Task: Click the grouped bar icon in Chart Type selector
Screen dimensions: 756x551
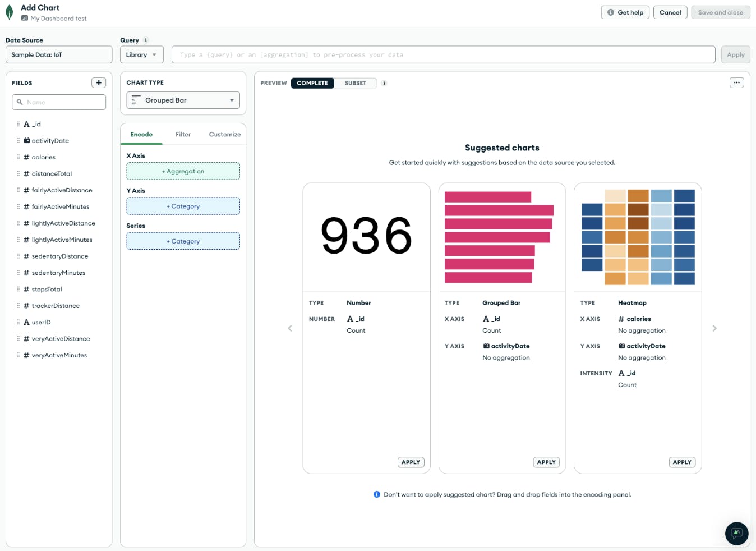Action: [x=135, y=100]
